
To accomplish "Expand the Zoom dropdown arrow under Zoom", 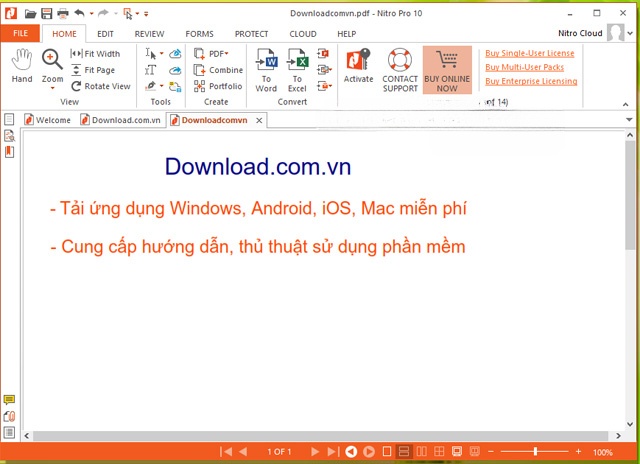I will (52, 88).
